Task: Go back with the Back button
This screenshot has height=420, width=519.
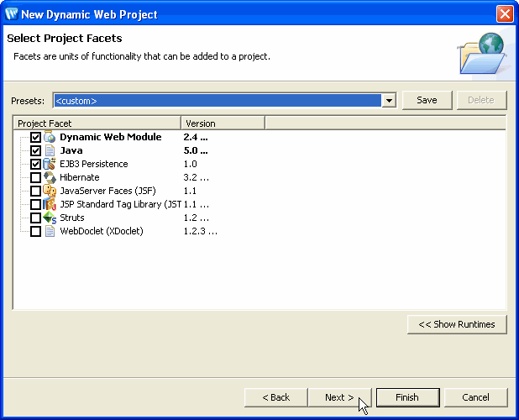Action: 275,397
